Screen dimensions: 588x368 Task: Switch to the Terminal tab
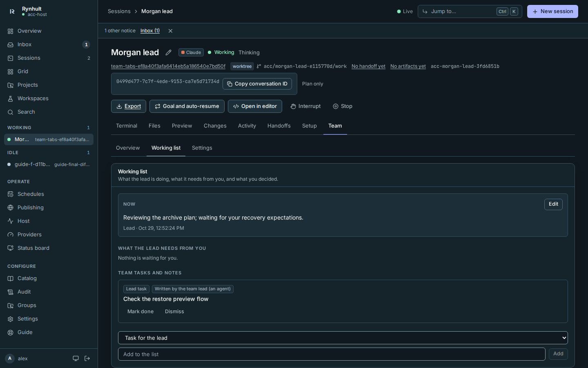coord(127,126)
